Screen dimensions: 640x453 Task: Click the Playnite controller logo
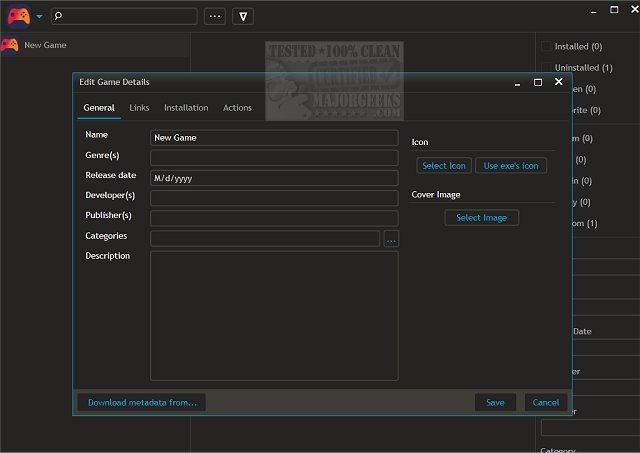pos(18,16)
